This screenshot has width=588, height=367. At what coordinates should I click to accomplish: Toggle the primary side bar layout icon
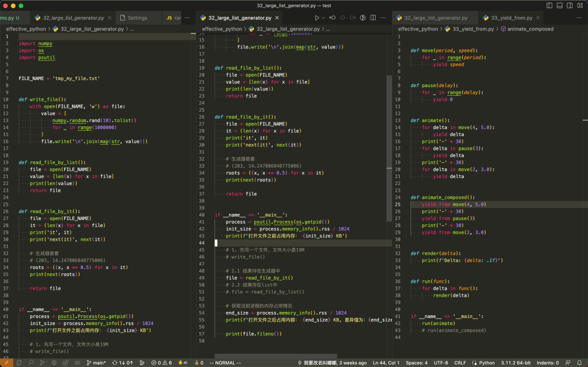click(549, 5)
